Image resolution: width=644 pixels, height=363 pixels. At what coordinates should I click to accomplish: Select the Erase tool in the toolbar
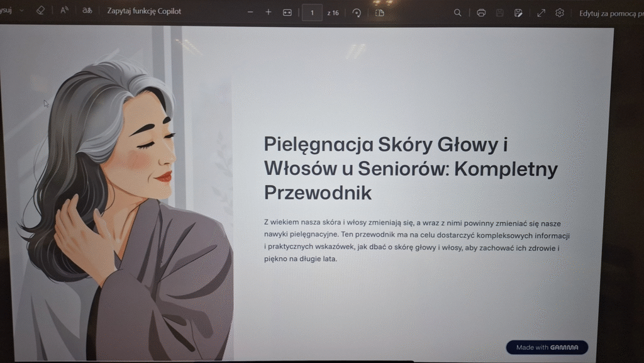(41, 11)
